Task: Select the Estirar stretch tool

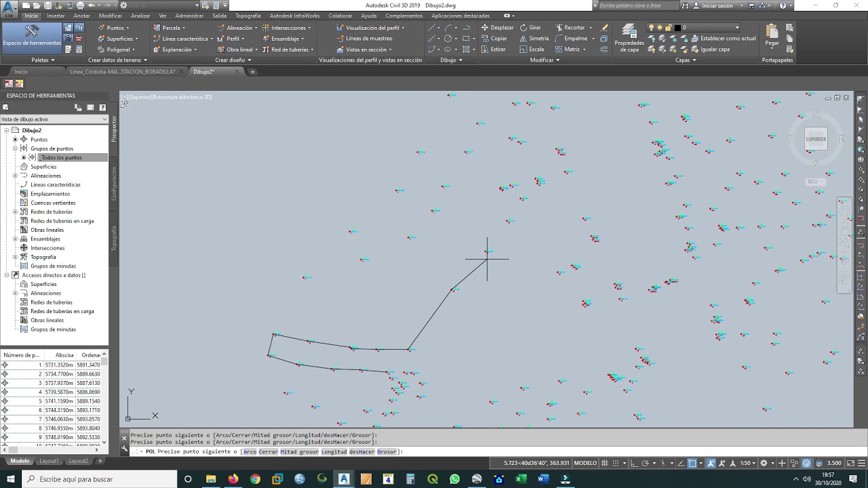Action: [x=493, y=49]
